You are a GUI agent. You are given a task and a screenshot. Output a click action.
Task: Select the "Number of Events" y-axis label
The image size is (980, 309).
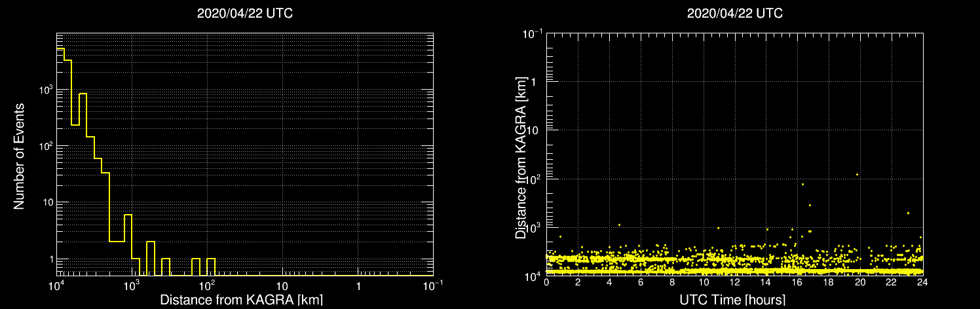(x=19, y=156)
